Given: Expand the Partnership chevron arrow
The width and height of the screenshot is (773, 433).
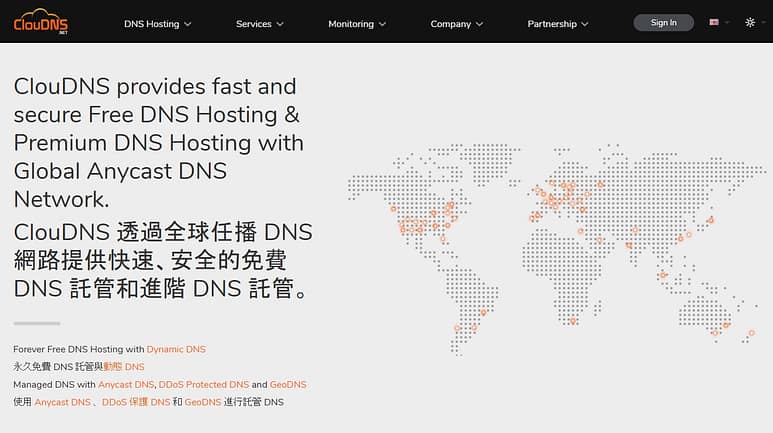Looking at the screenshot, I should (585, 24).
